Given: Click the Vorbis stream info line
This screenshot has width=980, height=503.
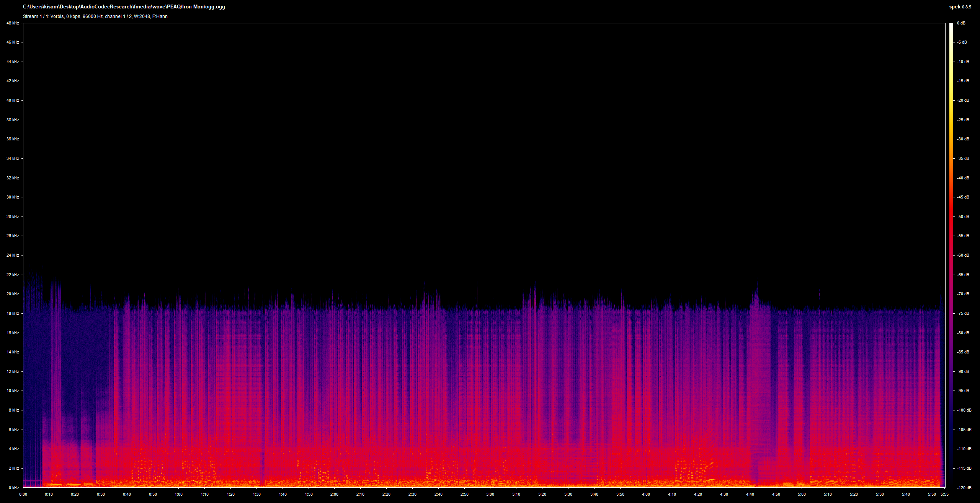Looking at the screenshot, I should tap(95, 16).
